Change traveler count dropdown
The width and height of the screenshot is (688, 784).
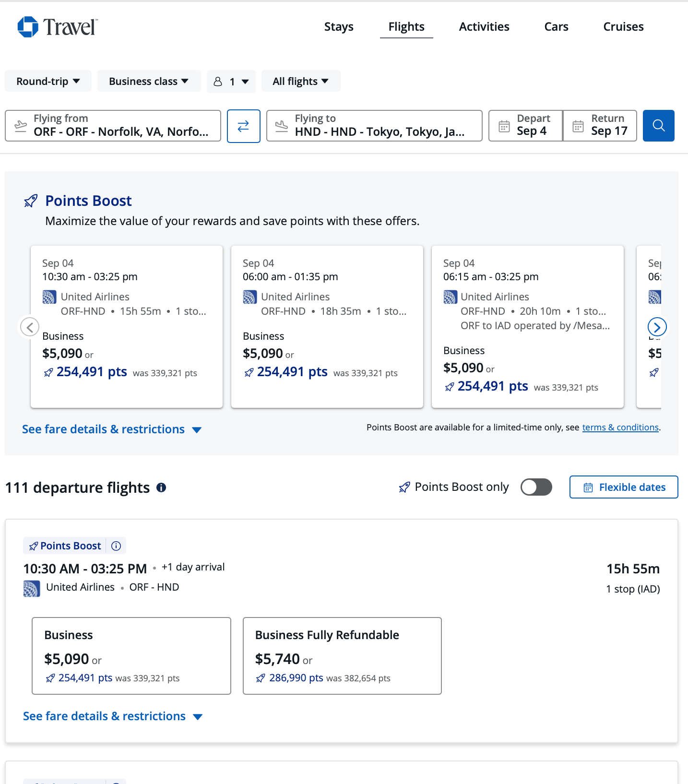coord(231,82)
